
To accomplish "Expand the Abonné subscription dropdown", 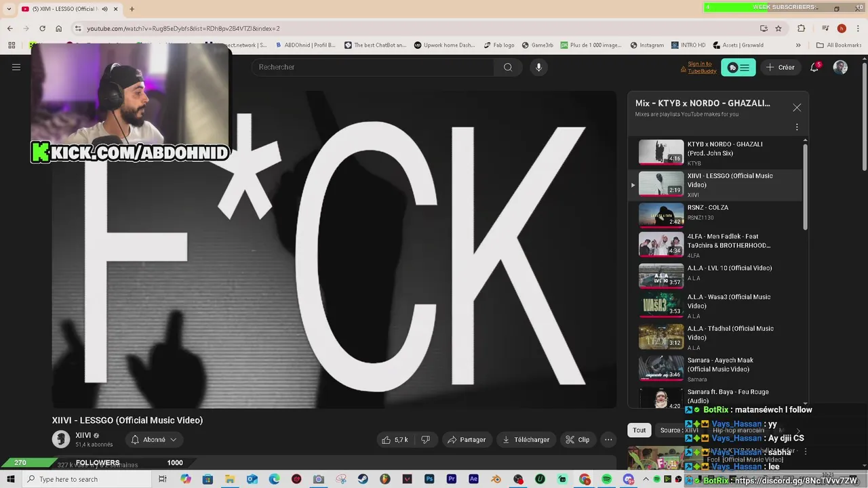I will pos(153,440).
